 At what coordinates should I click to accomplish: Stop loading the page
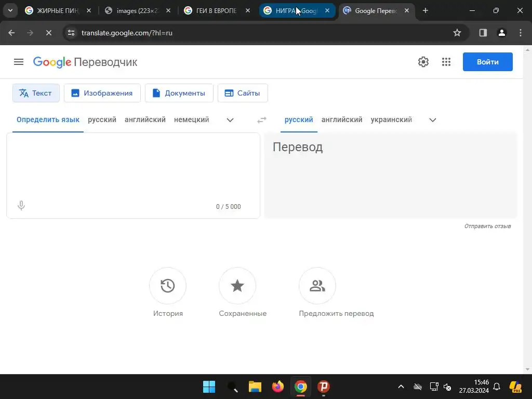pos(48,33)
